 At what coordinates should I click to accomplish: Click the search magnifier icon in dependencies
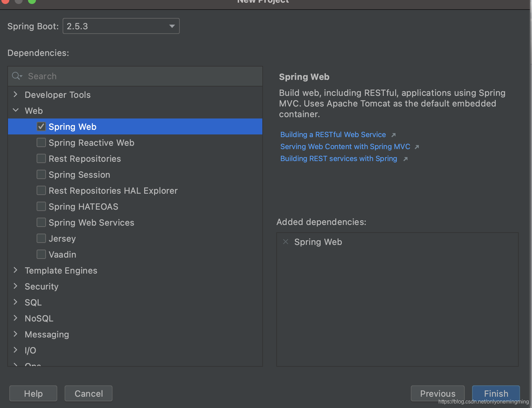[x=17, y=76]
